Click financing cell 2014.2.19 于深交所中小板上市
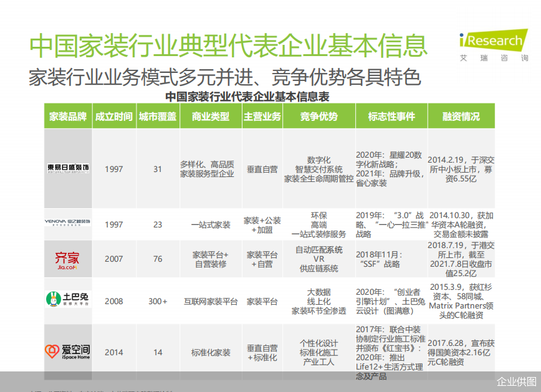The height and width of the screenshot is (392, 541). pos(461,169)
